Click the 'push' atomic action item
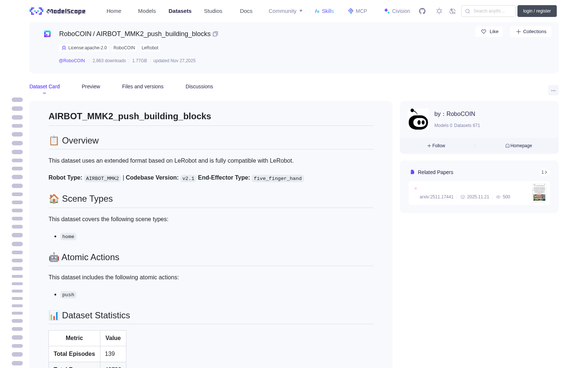The image size is (588, 368). click(68, 295)
